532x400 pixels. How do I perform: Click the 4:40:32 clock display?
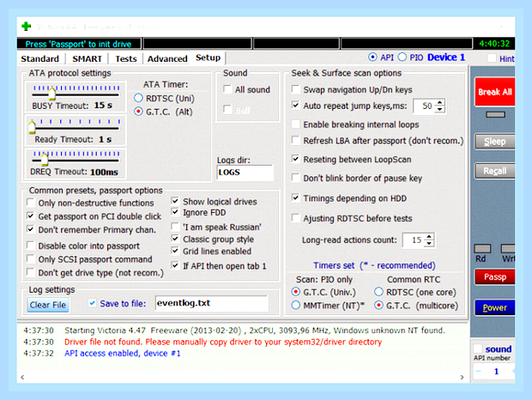click(x=494, y=44)
